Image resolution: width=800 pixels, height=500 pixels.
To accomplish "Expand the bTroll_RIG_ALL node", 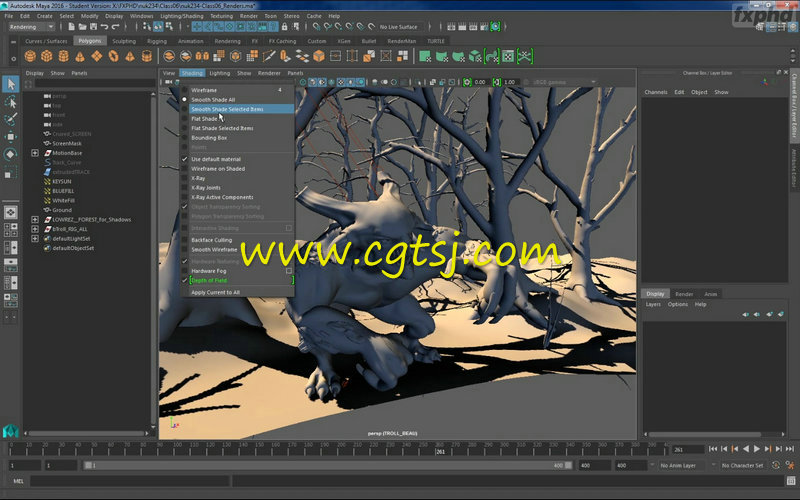I will (35, 229).
